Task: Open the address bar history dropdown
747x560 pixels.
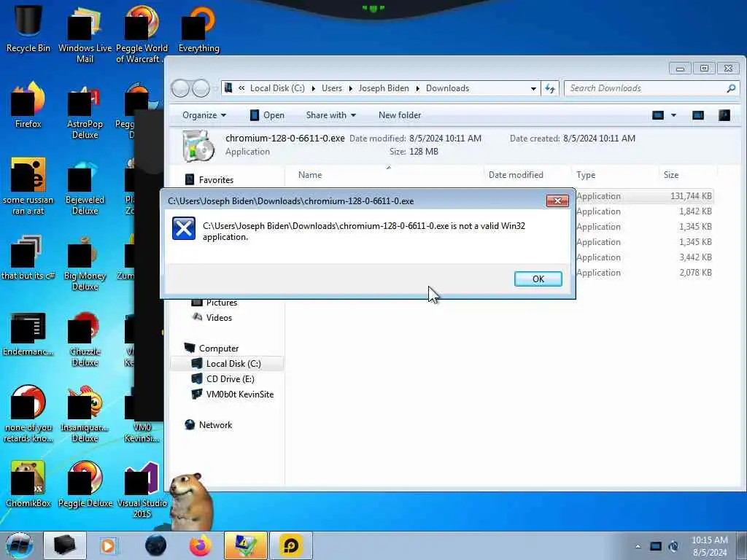Action: (x=533, y=88)
